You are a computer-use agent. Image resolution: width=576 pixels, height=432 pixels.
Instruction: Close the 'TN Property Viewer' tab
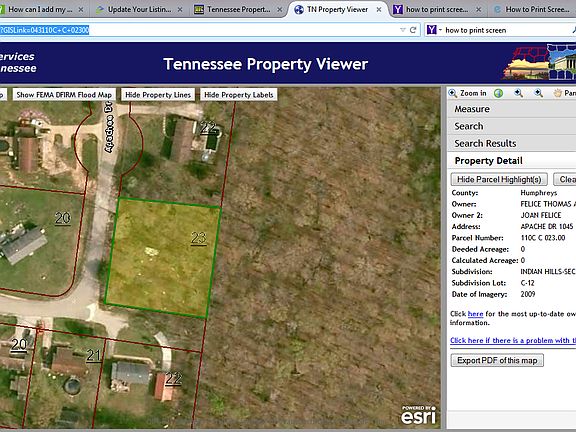tap(379, 10)
